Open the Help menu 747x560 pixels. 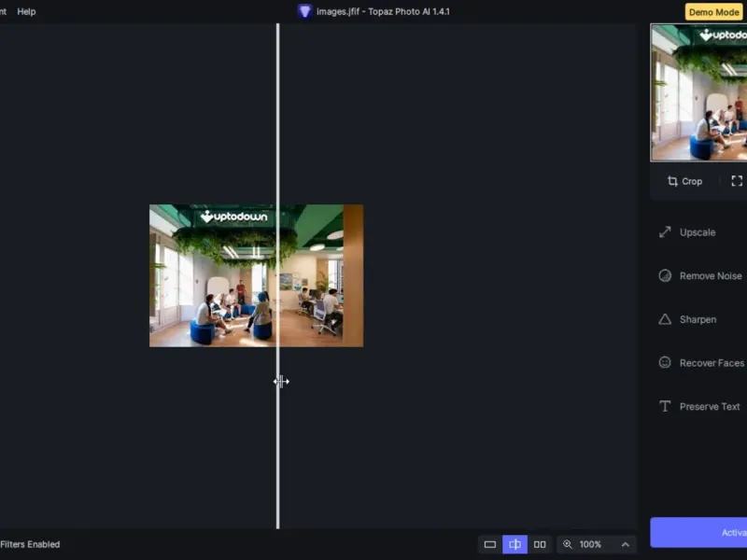tap(26, 11)
